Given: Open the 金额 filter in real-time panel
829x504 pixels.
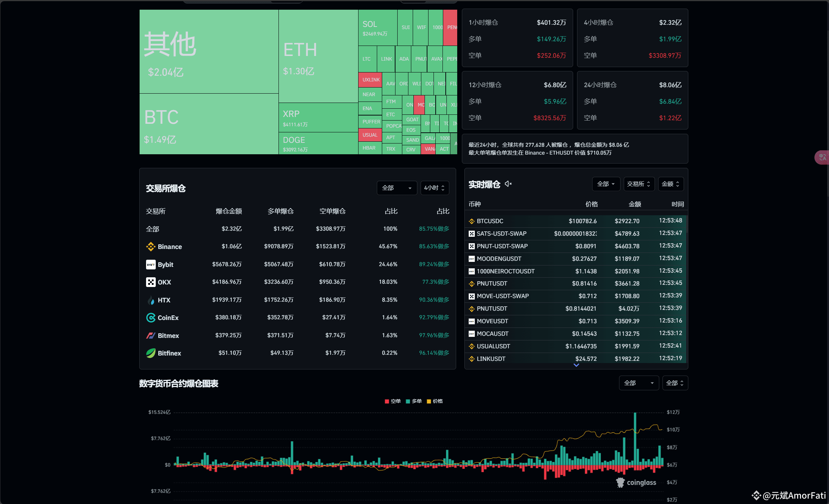Looking at the screenshot, I should click(x=670, y=184).
